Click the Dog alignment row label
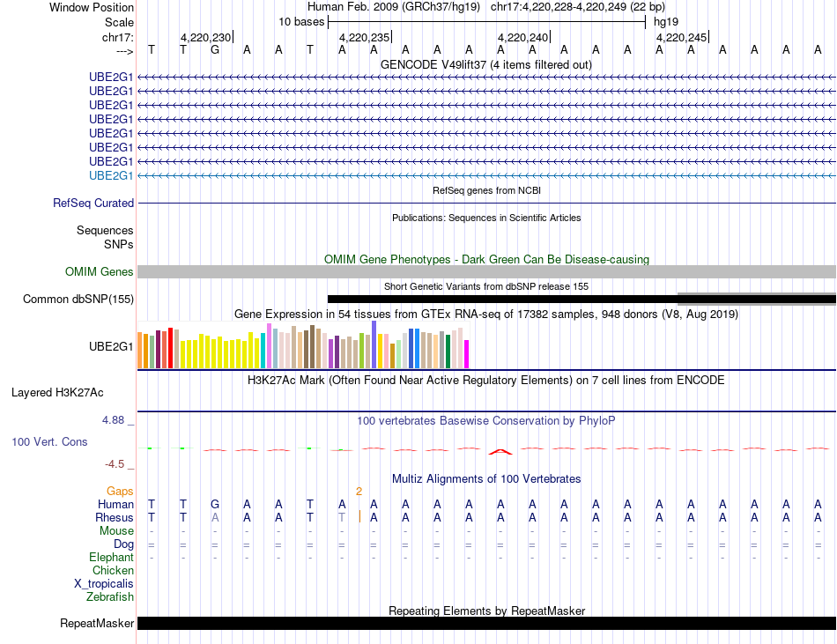This screenshot has height=644, width=837. tap(123, 544)
